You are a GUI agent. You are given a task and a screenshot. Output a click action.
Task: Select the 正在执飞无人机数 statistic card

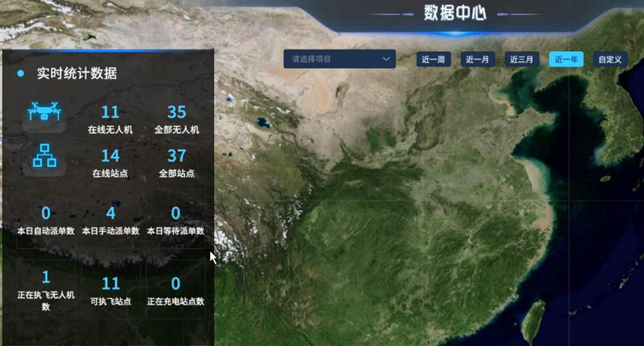click(x=46, y=289)
